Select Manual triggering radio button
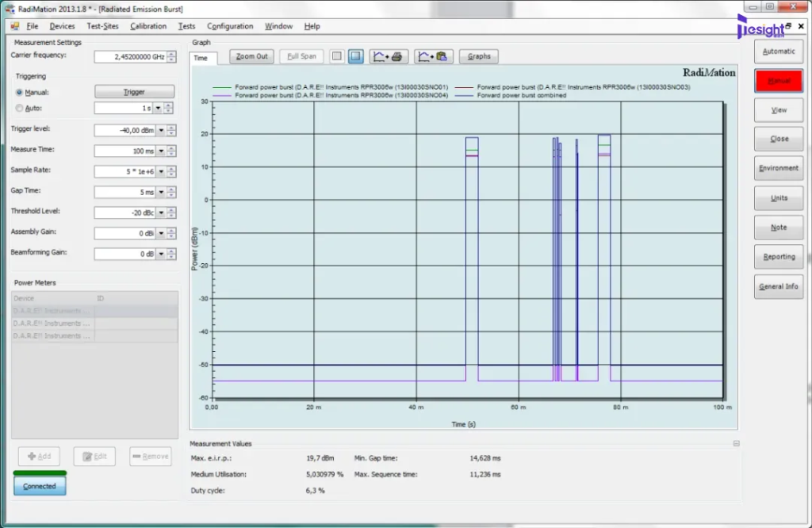 point(19,92)
